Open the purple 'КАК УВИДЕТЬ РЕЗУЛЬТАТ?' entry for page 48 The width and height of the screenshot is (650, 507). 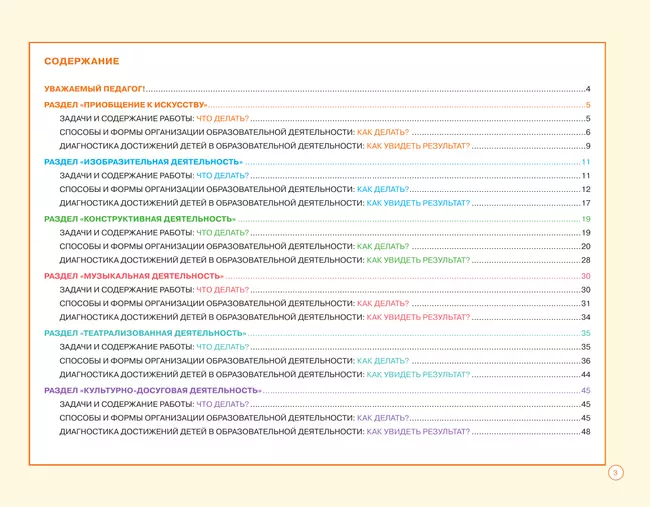418,432
